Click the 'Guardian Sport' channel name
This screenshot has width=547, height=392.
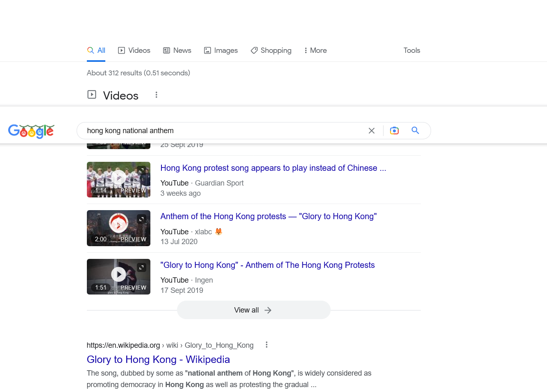(x=219, y=183)
